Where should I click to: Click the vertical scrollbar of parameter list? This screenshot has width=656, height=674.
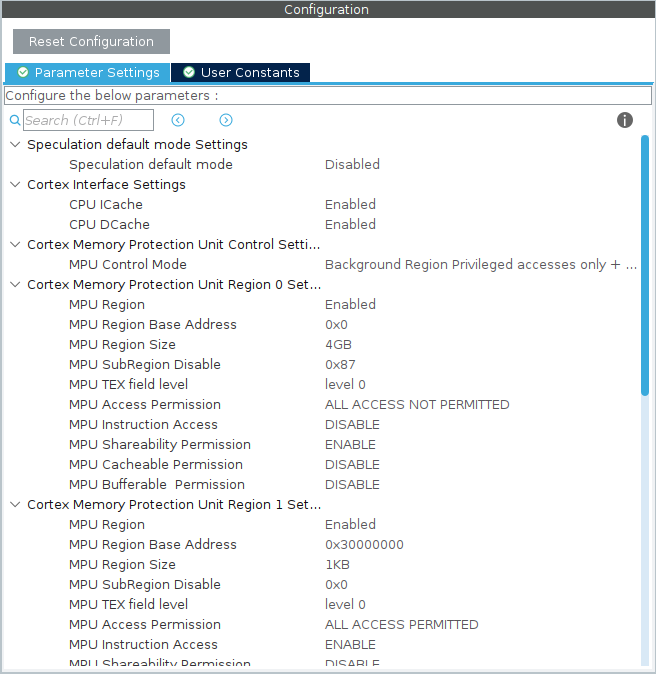(x=645, y=265)
